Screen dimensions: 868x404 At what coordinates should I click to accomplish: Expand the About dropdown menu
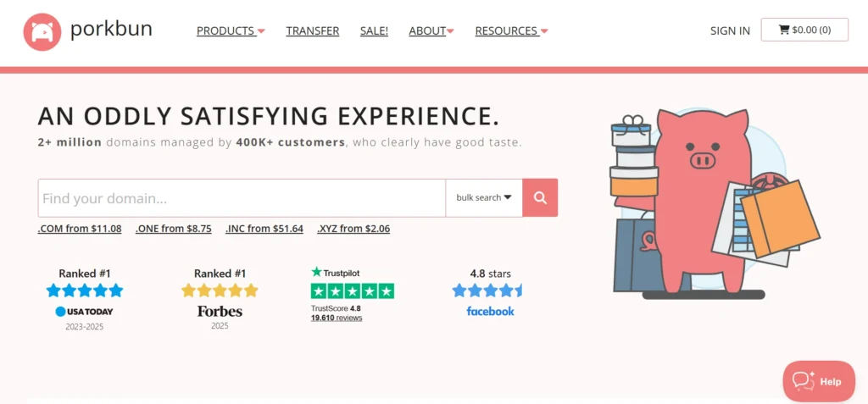(x=431, y=30)
